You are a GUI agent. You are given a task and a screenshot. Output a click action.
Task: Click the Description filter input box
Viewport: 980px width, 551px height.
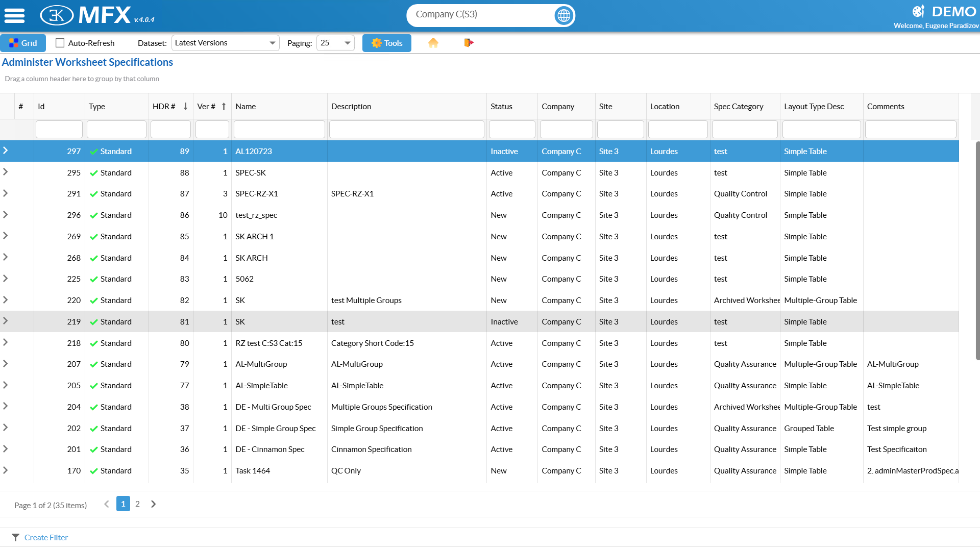pos(407,130)
